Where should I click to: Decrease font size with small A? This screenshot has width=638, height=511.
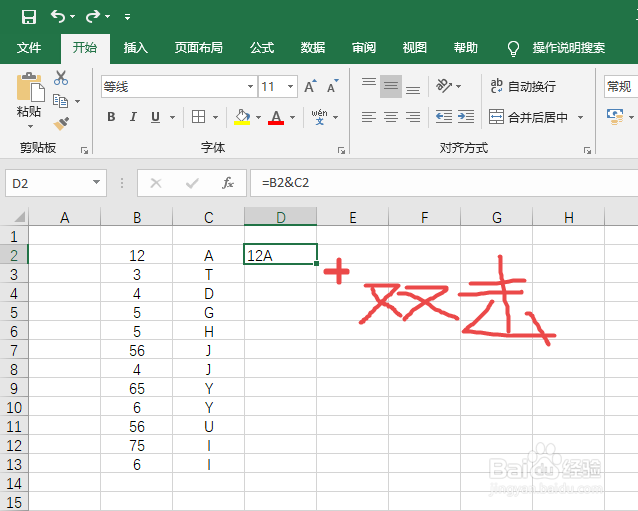pyautogui.click(x=332, y=86)
